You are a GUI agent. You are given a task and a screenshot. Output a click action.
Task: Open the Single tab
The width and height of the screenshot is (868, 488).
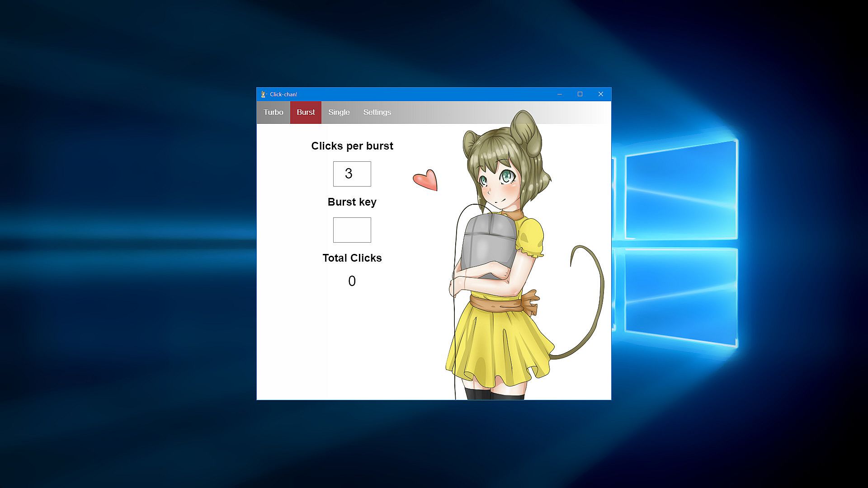point(339,113)
